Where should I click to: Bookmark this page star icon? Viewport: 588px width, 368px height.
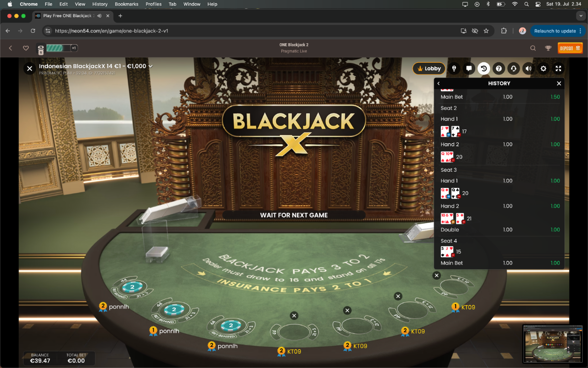pos(486,30)
